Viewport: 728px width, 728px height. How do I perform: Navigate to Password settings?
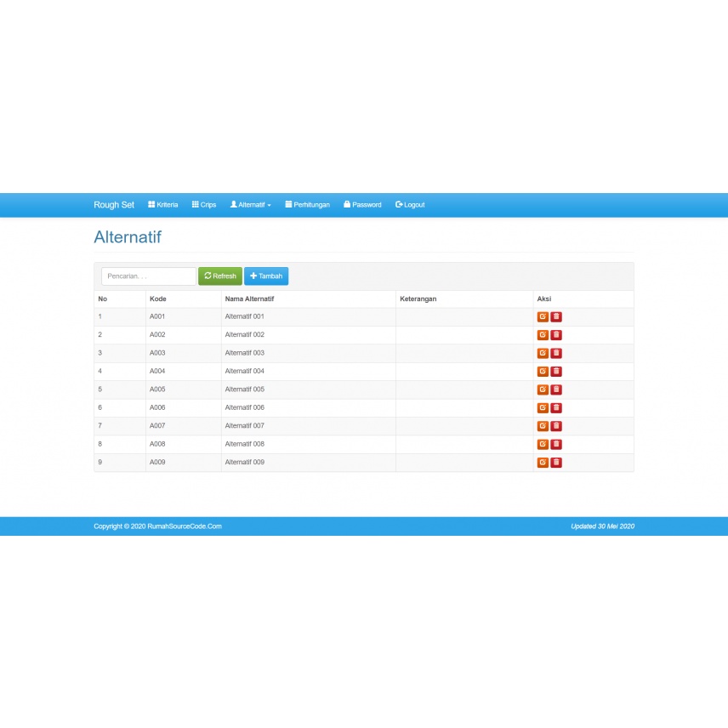click(362, 205)
